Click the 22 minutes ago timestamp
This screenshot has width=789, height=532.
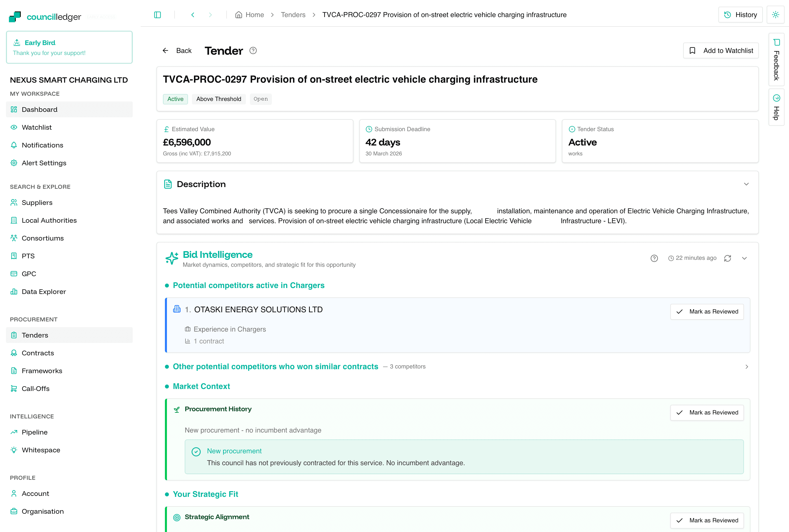coord(692,258)
